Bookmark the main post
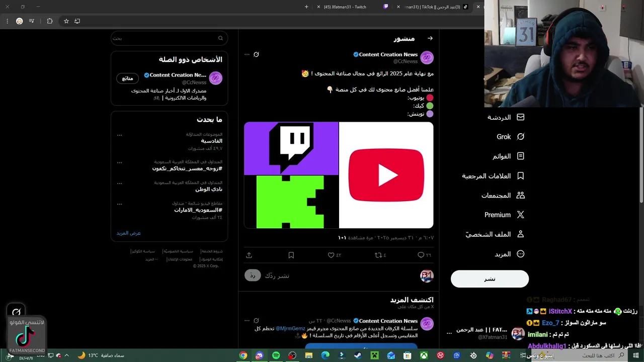The width and height of the screenshot is (644, 362). [291, 255]
